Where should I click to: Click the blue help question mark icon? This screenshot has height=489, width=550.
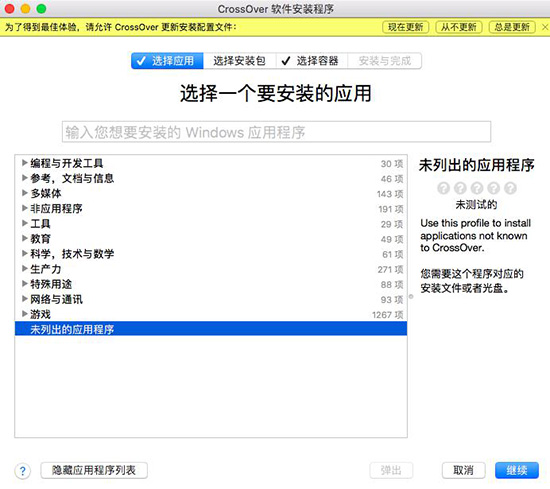tap(23, 471)
